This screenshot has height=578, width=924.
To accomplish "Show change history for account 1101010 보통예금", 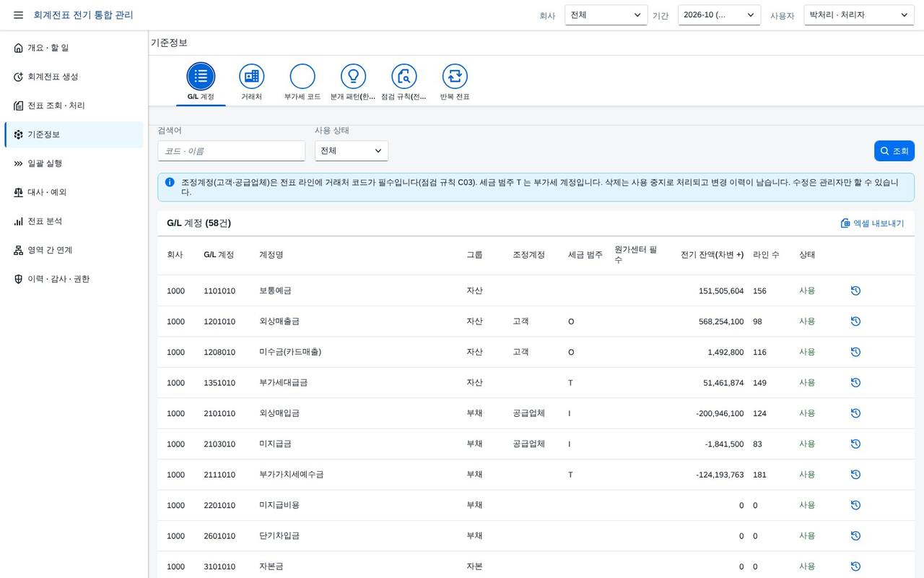I will (855, 290).
